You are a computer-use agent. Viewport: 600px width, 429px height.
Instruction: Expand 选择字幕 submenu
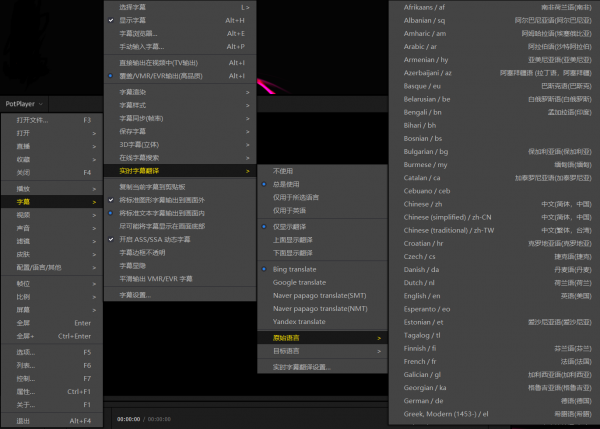(x=180, y=7)
